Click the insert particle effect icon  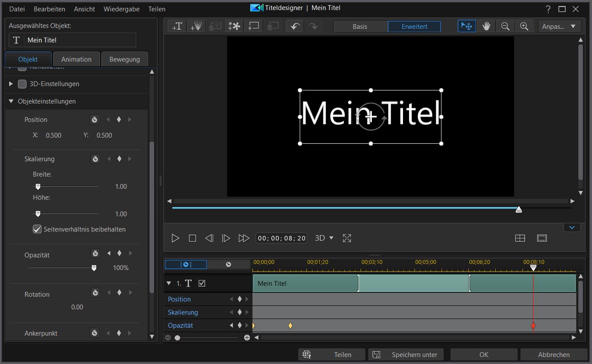[x=196, y=26]
